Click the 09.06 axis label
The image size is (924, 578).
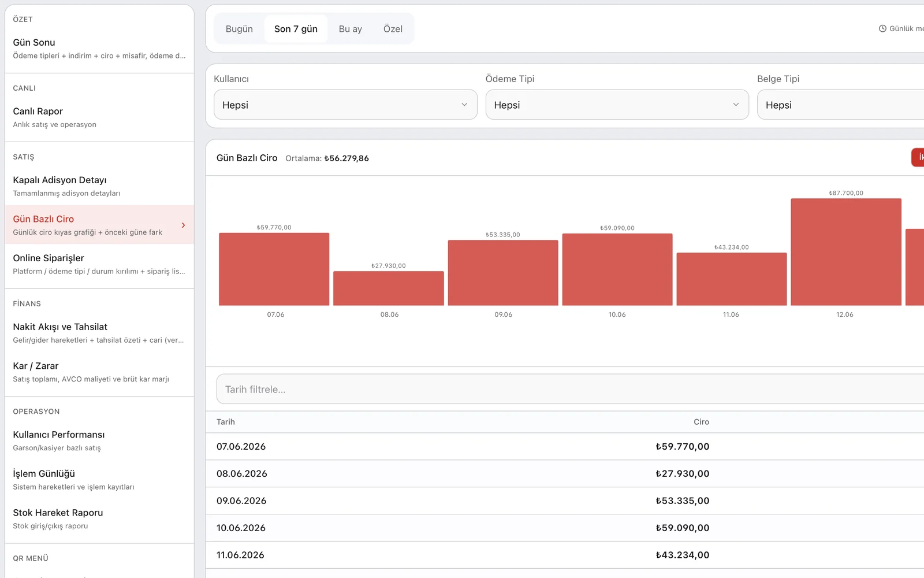point(504,314)
